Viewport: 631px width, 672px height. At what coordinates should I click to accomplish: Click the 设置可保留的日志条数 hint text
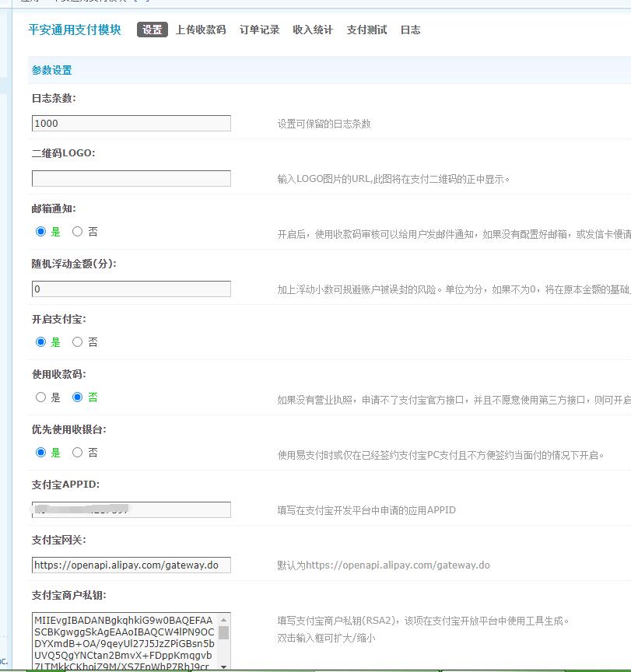(x=324, y=124)
